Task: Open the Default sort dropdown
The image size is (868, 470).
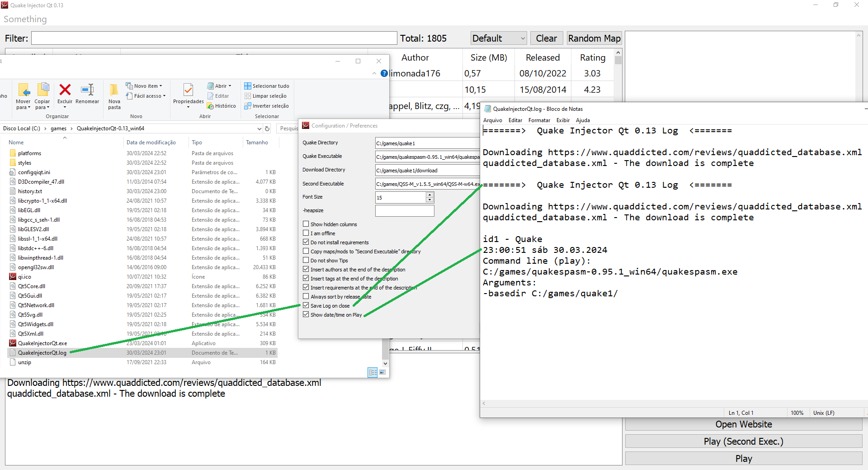Action: click(498, 38)
